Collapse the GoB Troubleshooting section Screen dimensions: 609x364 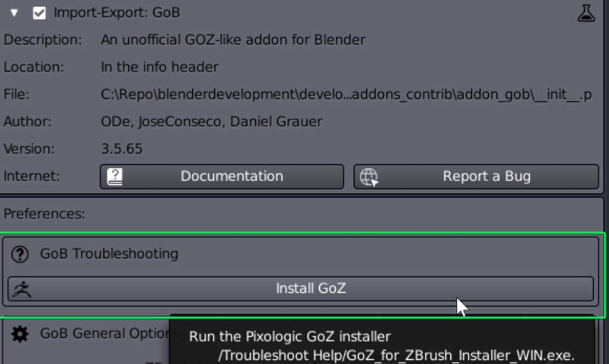click(x=109, y=254)
